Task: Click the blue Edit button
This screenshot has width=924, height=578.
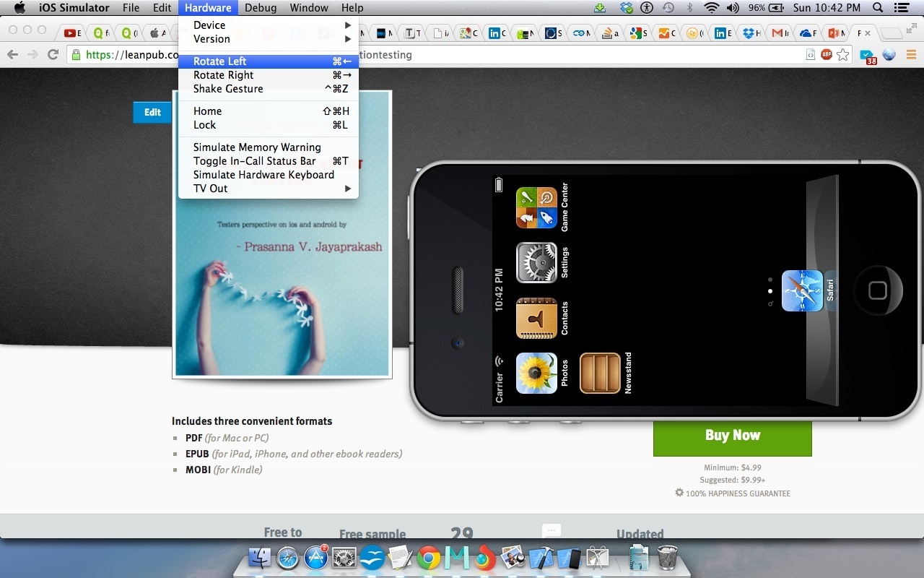Action: coord(152,112)
